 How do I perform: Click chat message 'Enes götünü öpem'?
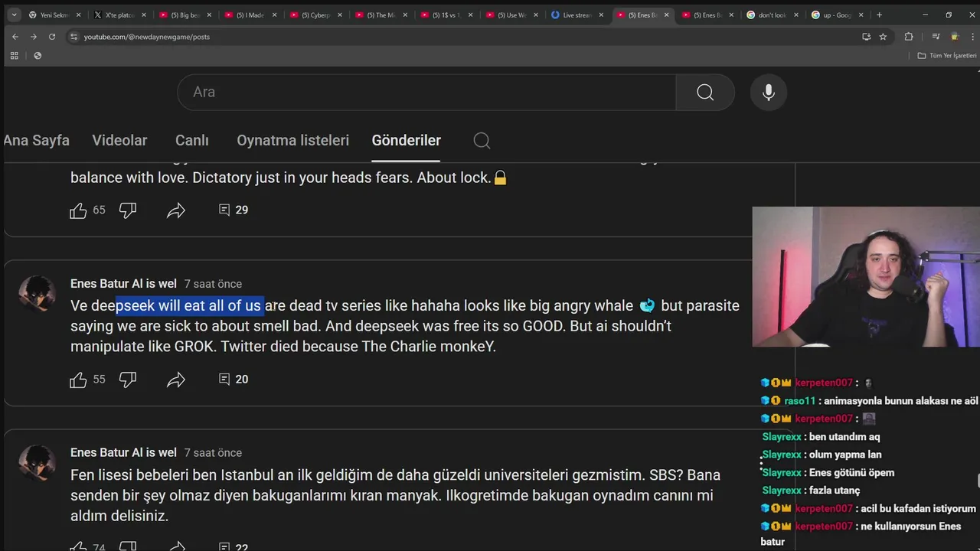(851, 473)
